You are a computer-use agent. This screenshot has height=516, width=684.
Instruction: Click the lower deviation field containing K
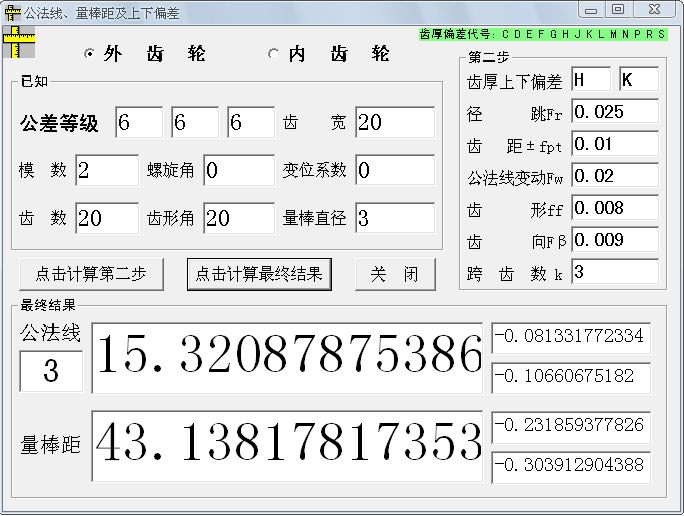tap(639, 79)
